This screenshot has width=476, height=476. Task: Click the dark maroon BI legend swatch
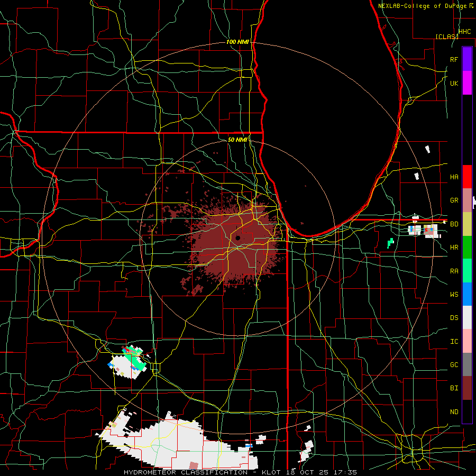[467, 388]
